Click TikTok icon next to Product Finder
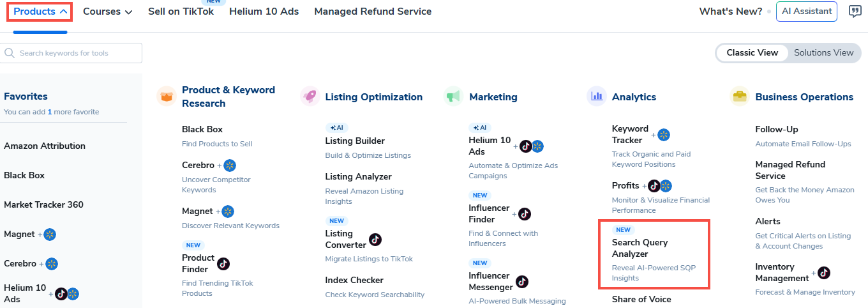This screenshot has height=308, width=868. pyautogui.click(x=223, y=263)
